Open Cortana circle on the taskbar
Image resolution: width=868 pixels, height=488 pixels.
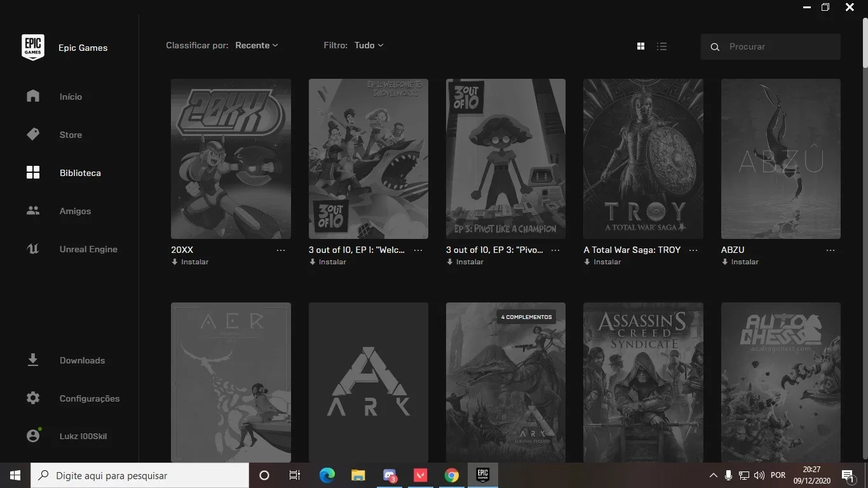click(x=264, y=475)
